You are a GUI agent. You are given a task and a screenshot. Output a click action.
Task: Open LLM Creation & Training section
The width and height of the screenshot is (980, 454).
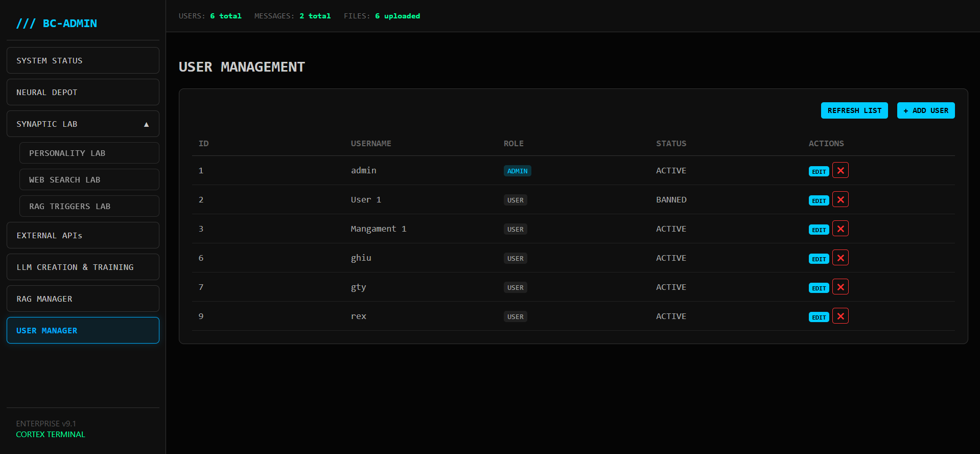(83, 267)
